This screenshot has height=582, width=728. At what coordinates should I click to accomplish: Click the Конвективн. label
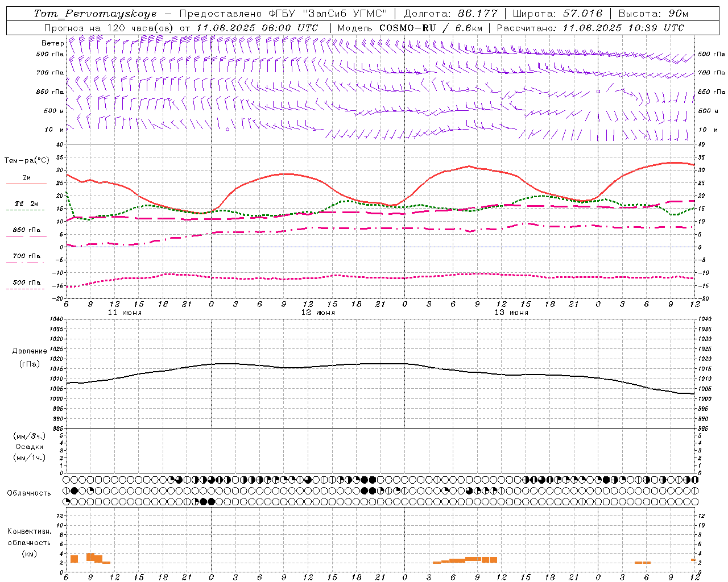tap(29, 531)
